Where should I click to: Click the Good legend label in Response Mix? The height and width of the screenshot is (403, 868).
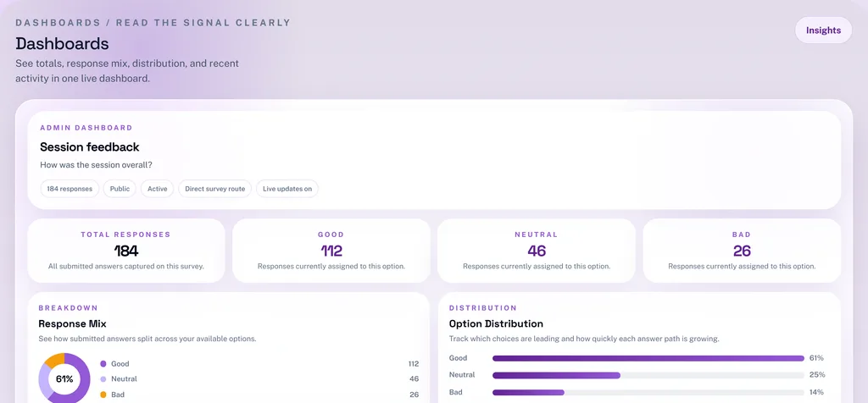(120, 364)
